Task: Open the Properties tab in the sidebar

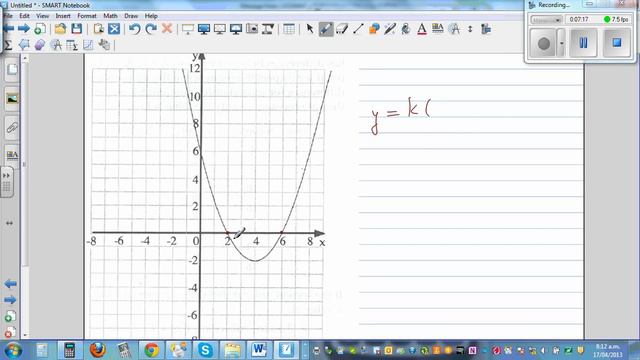Action: coord(12,155)
